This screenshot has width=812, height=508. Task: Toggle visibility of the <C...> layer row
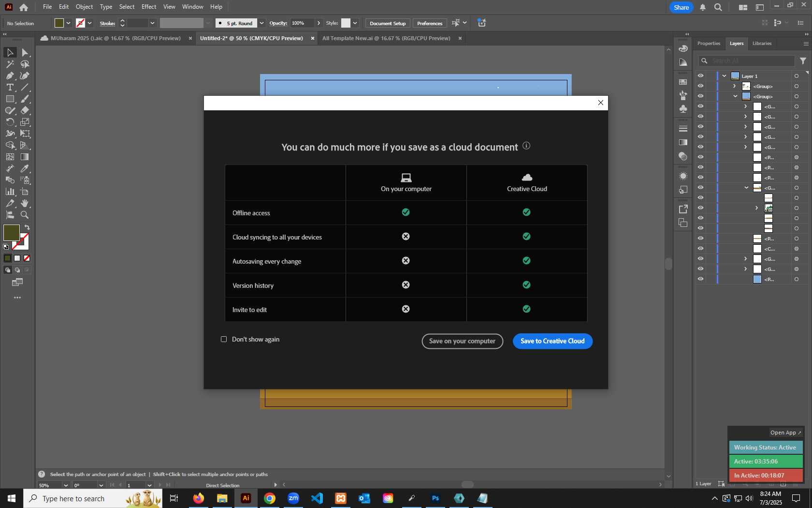700,249
